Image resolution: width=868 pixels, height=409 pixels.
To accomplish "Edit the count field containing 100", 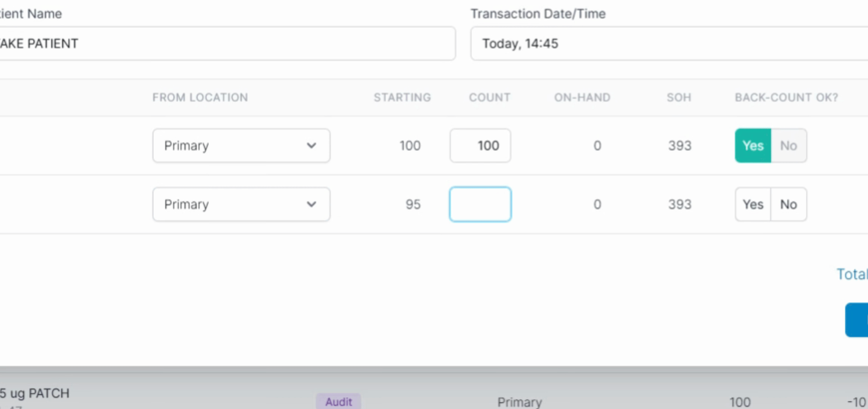I will click(480, 145).
